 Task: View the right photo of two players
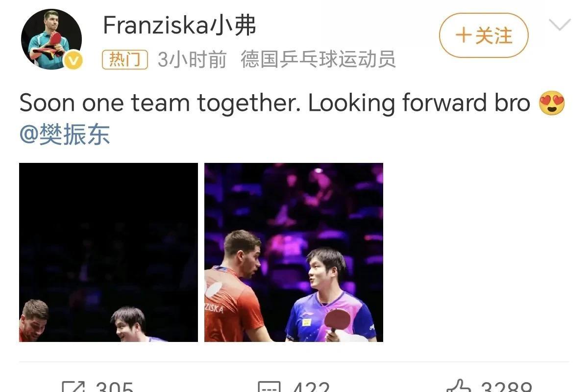point(294,252)
